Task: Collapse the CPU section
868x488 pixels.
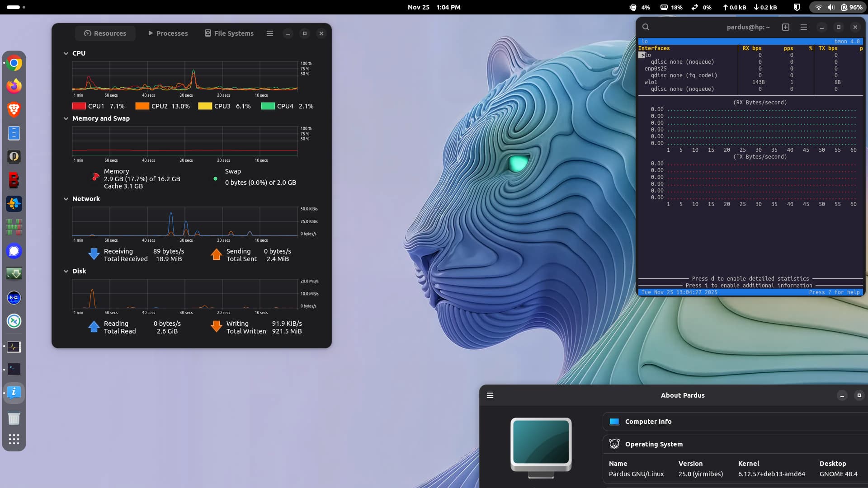Action: coord(66,53)
